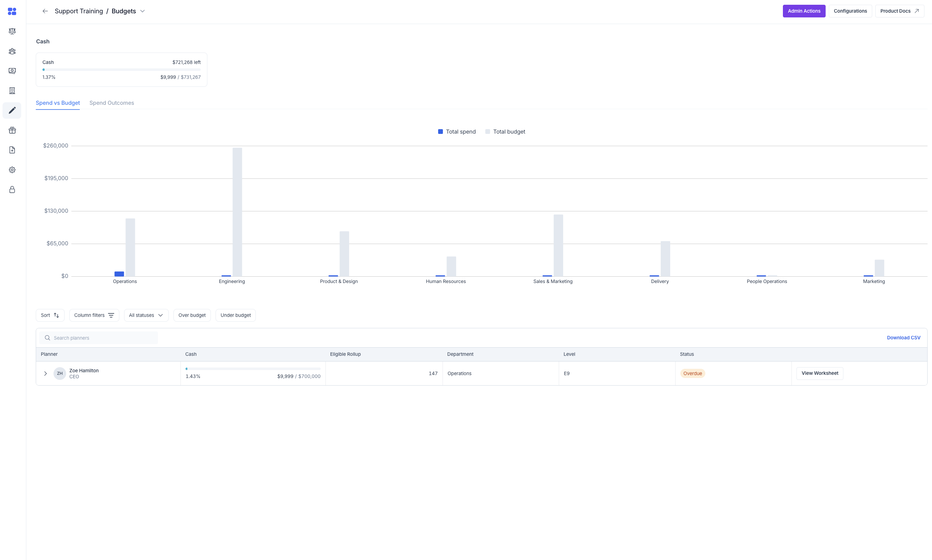
Task: Expand Zoe Hamilton's planner row
Action: (x=45, y=373)
